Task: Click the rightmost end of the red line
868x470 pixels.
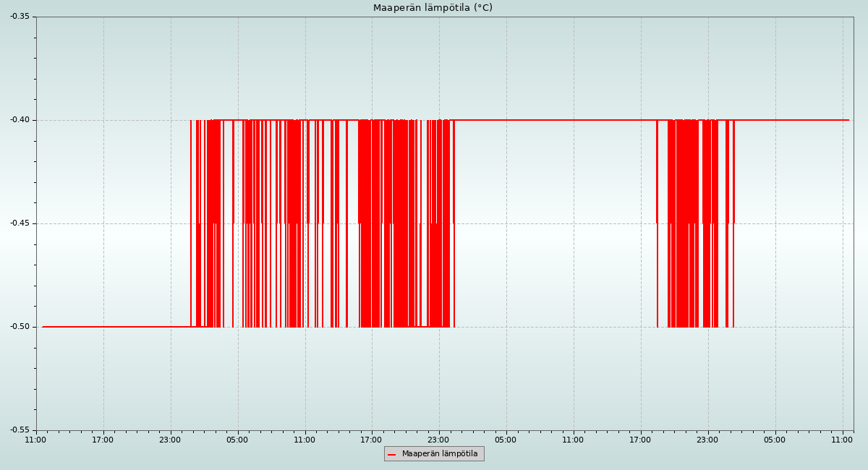Action: tap(848, 120)
